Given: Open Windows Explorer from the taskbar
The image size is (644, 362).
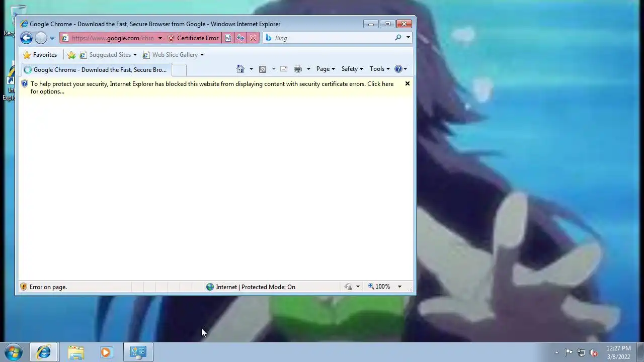Looking at the screenshot, I should 76,352.
